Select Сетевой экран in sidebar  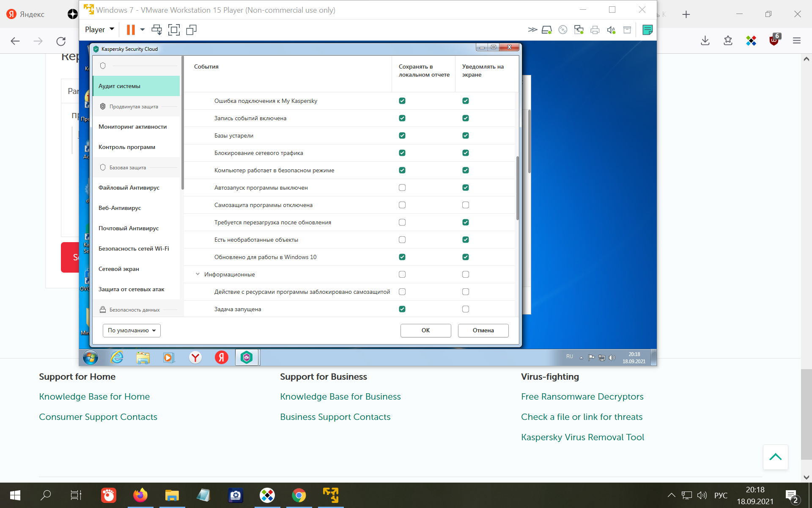tap(119, 269)
